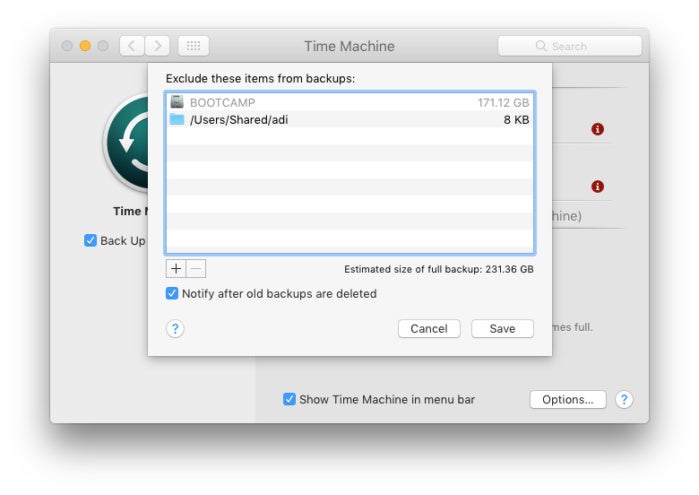699x495 pixels.
Task: Click the 8 KB size value
Action: [516, 120]
